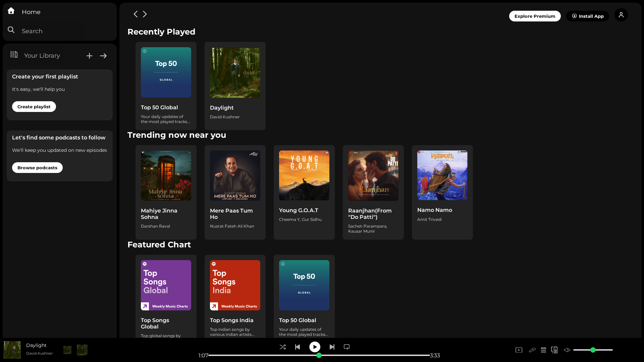Click Recently Played heading
Viewport: 644px width, 362px height.
pos(161,32)
